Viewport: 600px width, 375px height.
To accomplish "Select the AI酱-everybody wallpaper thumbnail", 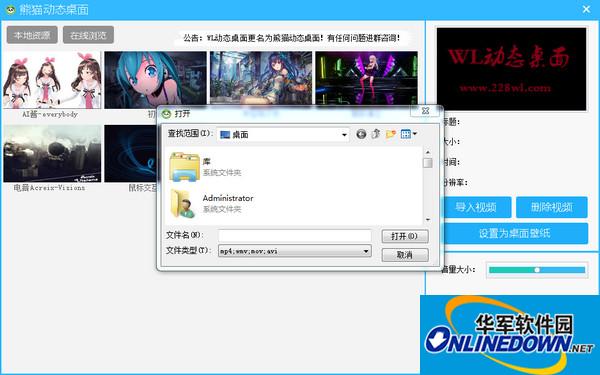I will pos(52,80).
